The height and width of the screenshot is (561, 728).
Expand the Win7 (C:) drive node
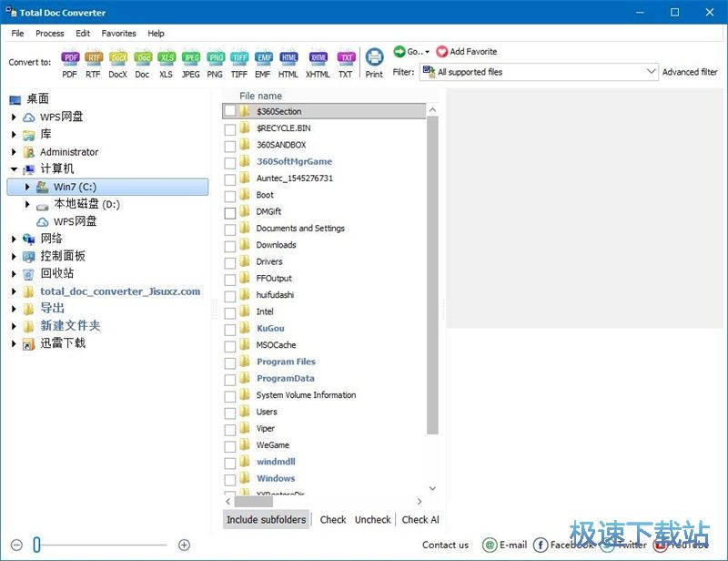[x=27, y=187]
